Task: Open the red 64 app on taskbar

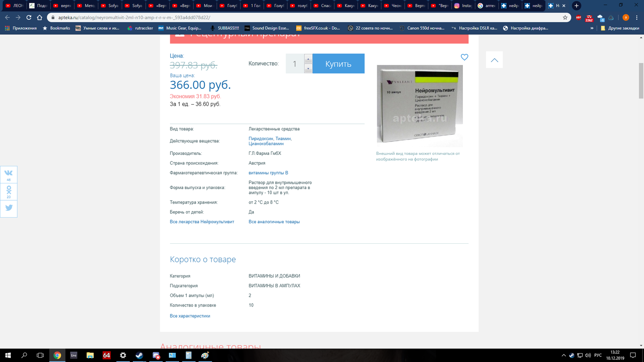Action: pos(107,355)
